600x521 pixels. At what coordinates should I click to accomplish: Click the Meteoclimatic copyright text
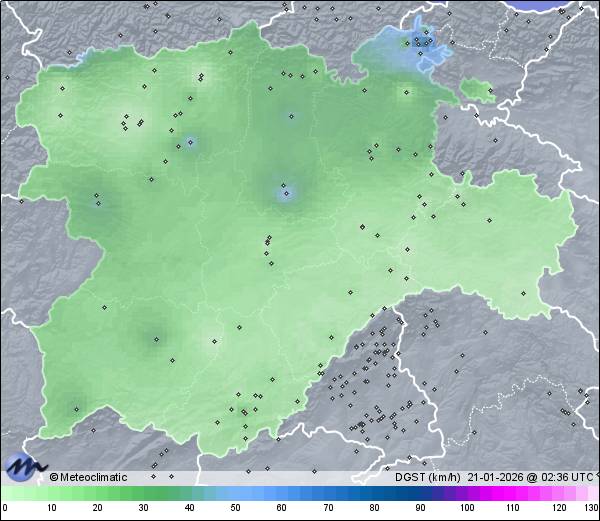pyautogui.click(x=88, y=477)
